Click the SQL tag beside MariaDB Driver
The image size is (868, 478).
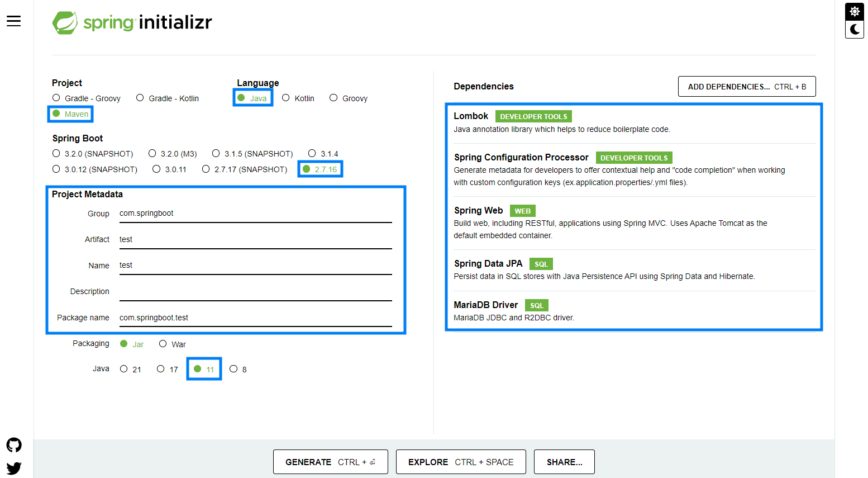(537, 305)
